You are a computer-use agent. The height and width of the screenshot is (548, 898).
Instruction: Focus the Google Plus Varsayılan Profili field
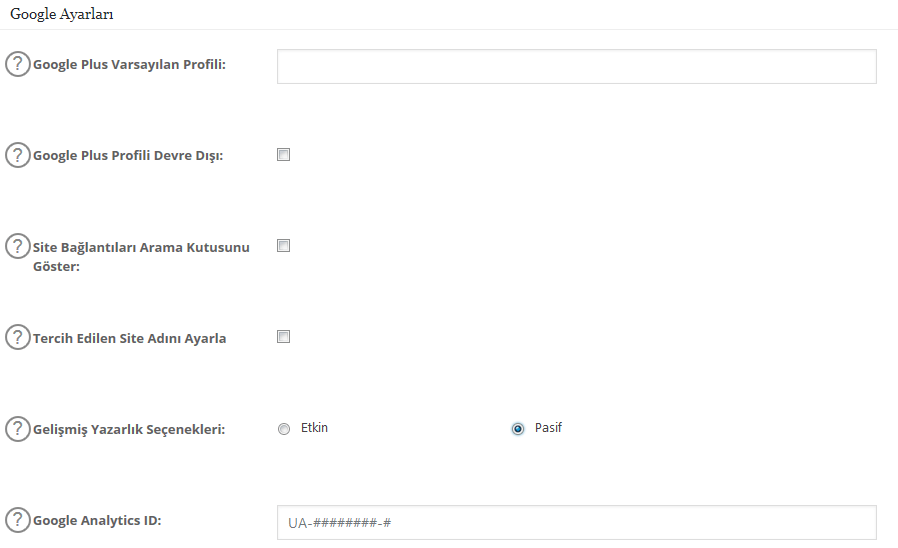577,66
